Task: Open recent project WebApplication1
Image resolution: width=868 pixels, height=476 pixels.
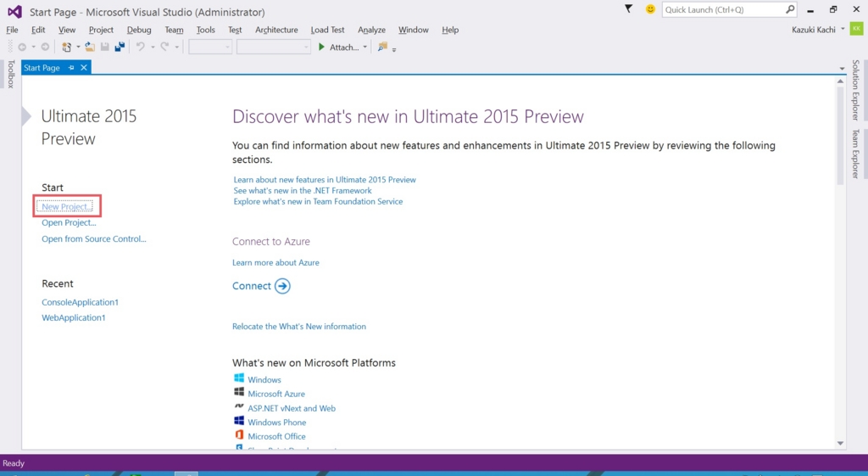Action: [73, 317]
